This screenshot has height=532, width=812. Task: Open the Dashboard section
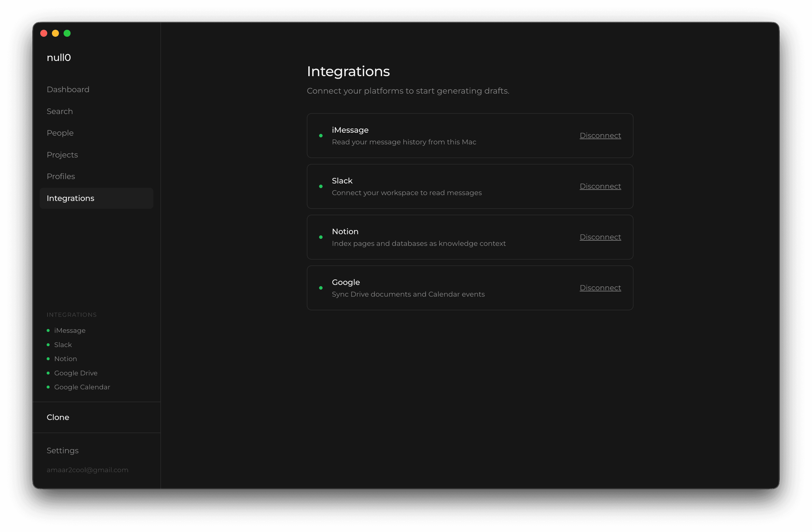[68, 89]
